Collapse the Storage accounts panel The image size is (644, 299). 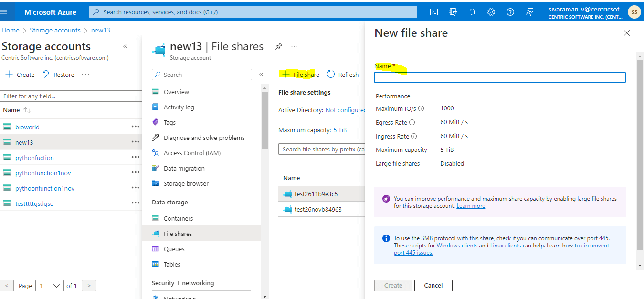pyautogui.click(x=125, y=46)
